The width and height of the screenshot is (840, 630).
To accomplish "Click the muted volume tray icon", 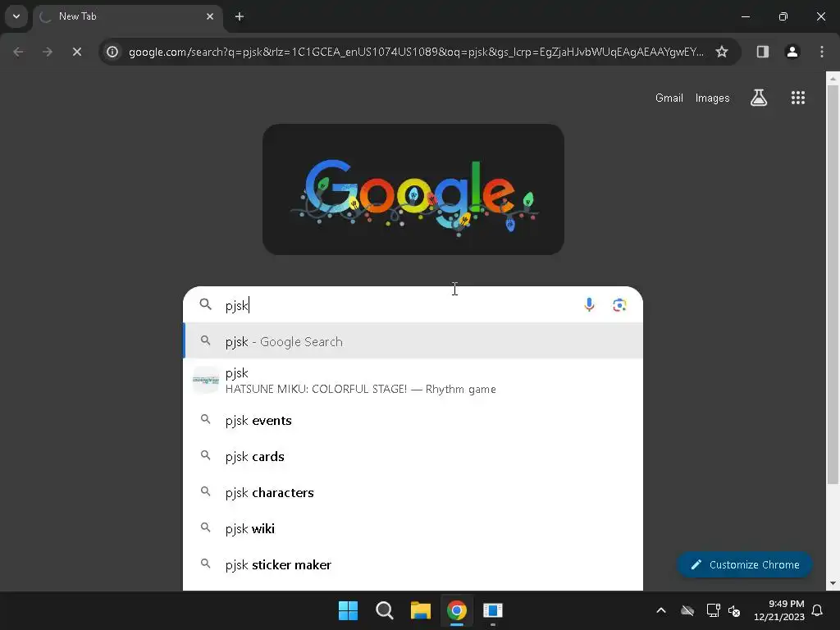I will [x=734, y=610].
